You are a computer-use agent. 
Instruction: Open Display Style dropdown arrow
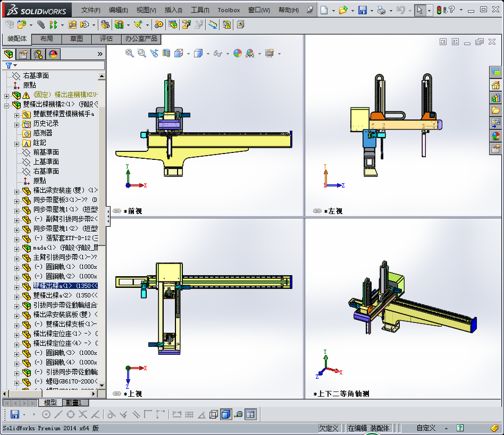click(208, 54)
